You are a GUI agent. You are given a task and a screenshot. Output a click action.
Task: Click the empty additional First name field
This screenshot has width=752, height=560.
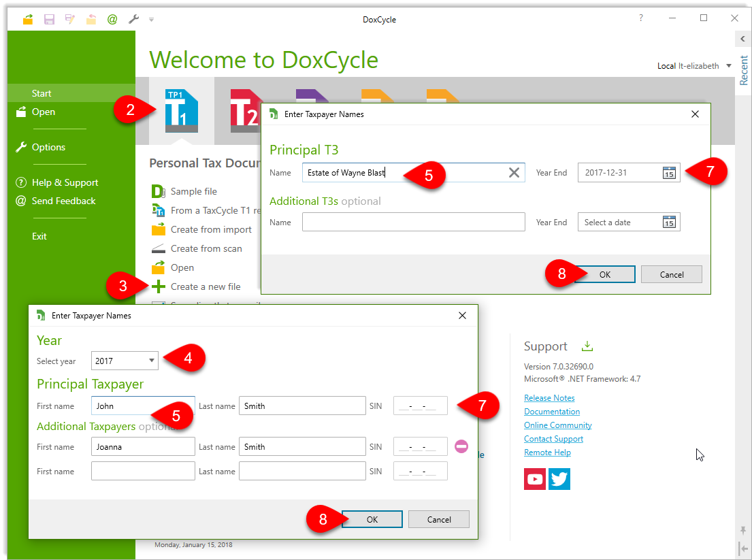coord(143,471)
